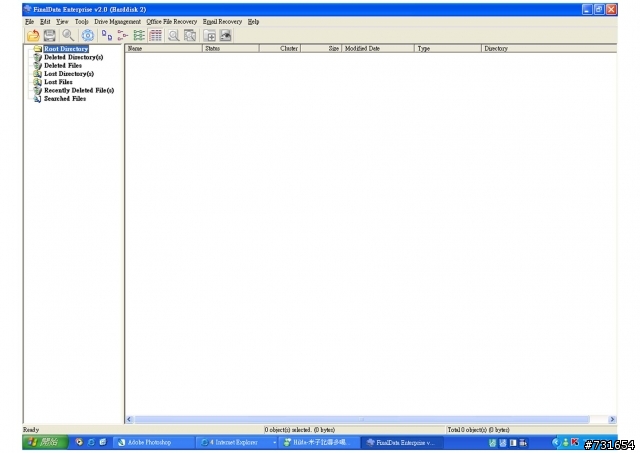
Task: Sort by the Type column header
Action: click(x=448, y=48)
